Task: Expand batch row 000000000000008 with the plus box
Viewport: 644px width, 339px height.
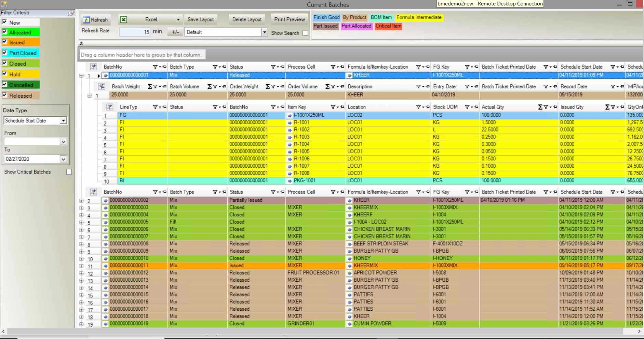Action: point(81,244)
